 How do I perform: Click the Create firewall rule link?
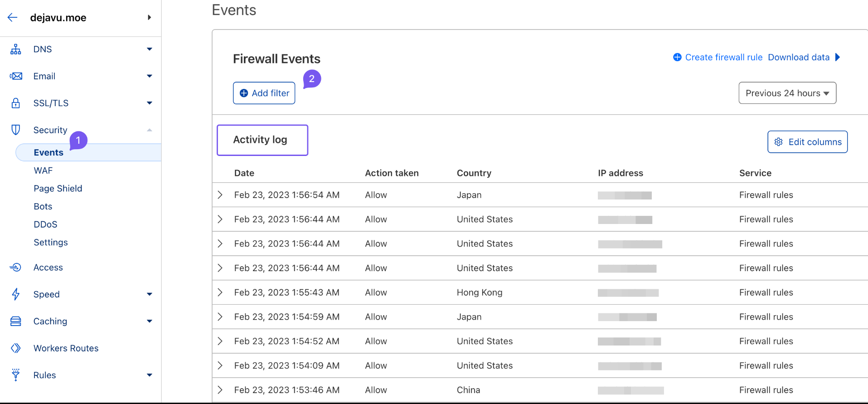tap(718, 57)
